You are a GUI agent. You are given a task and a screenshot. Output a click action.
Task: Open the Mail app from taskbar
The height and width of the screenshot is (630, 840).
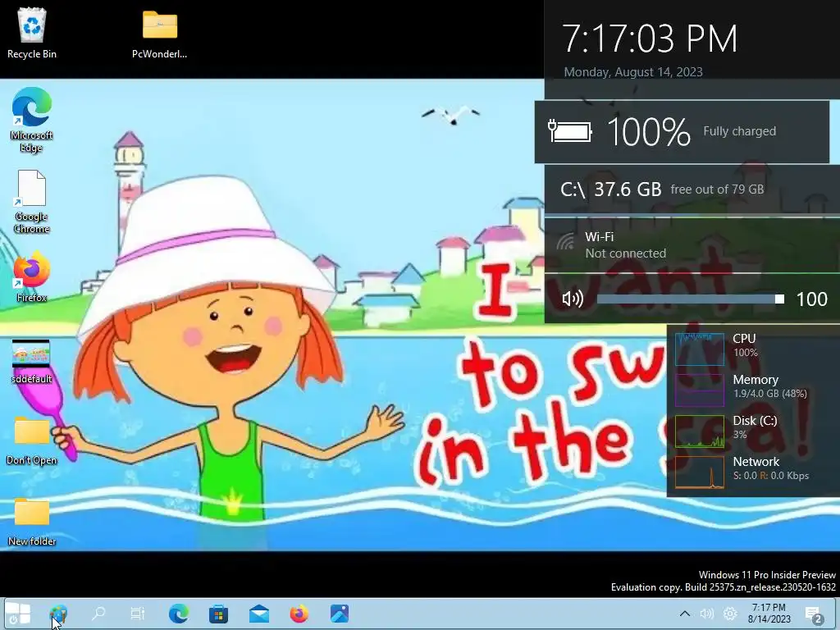(258, 614)
